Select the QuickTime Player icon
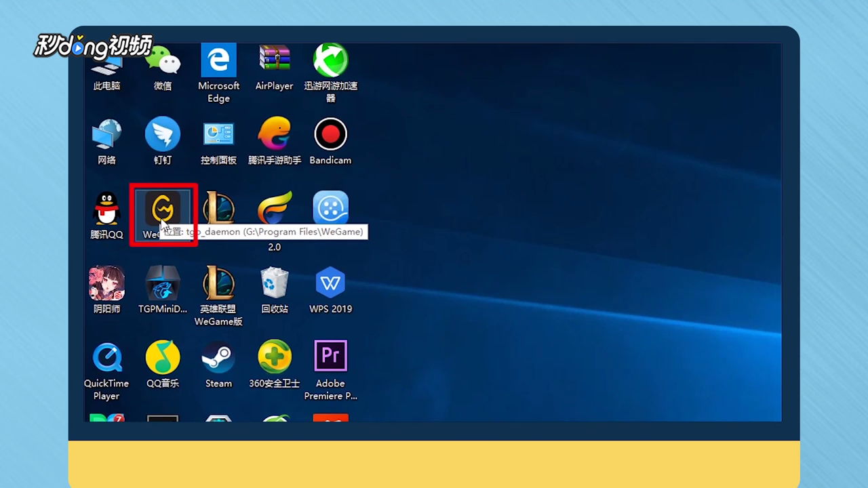Viewport: 868px width, 488px height. (106, 357)
